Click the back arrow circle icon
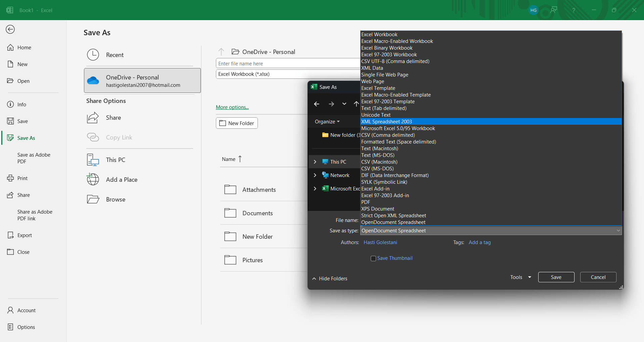644x342 pixels. pos(10,30)
